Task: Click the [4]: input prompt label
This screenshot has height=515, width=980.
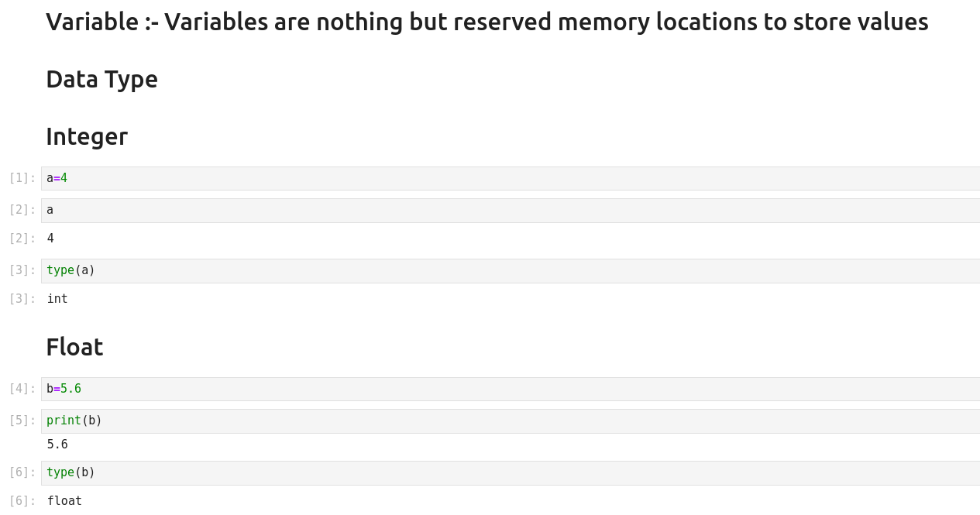Action: pyautogui.click(x=22, y=389)
